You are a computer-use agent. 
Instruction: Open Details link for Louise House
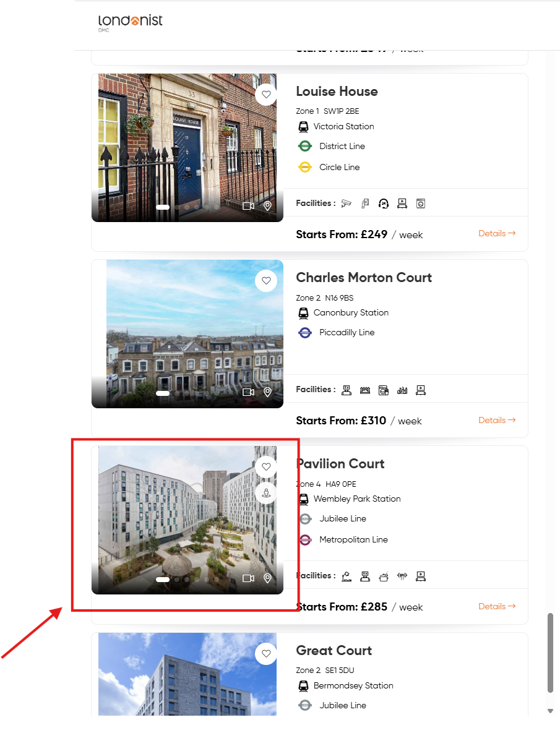coord(497,233)
